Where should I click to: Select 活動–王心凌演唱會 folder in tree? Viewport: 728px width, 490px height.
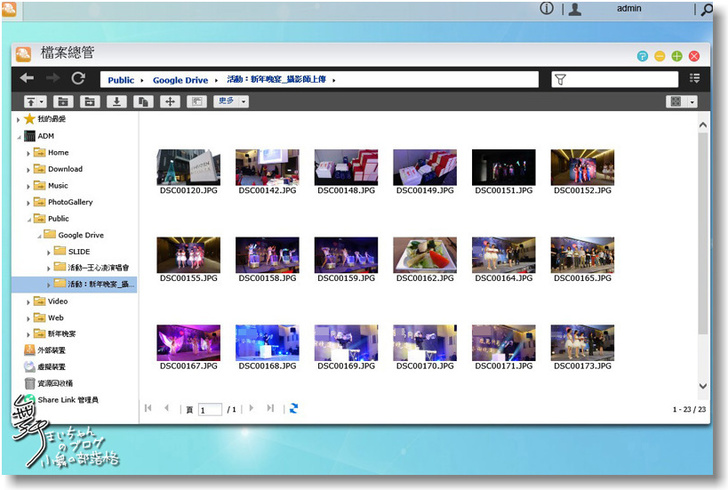pyautogui.click(x=98, y=268)
